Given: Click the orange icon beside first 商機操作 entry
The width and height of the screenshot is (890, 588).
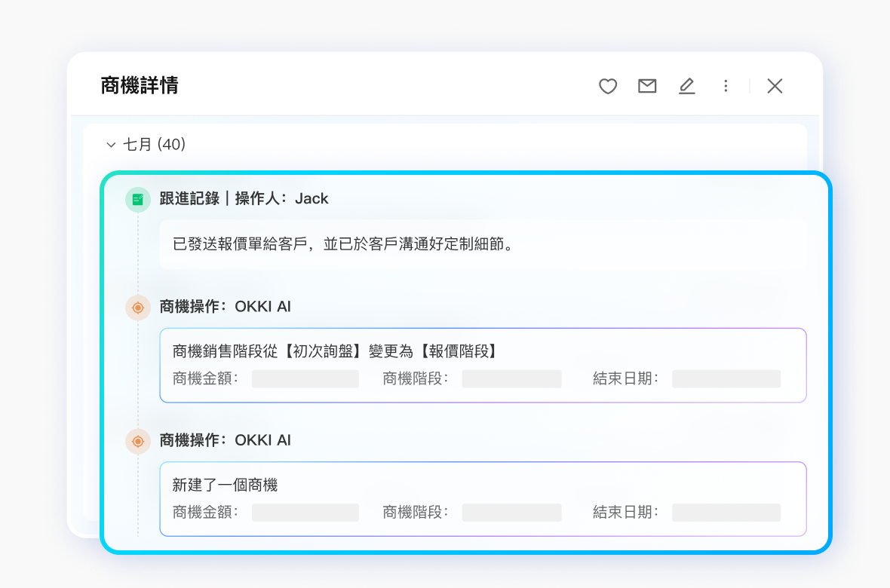Looking at the screenshot, I should pyautogui.click(x=137, y=308).
